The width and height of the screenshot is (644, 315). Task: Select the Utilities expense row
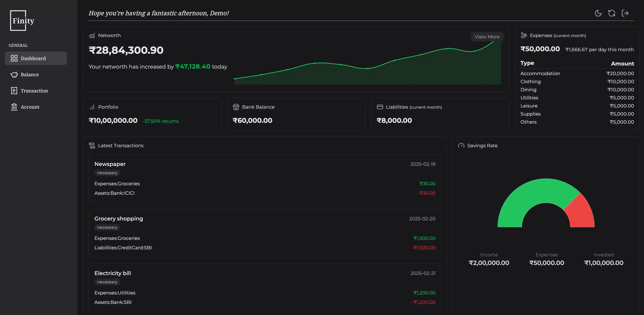[x=577, y=98]
